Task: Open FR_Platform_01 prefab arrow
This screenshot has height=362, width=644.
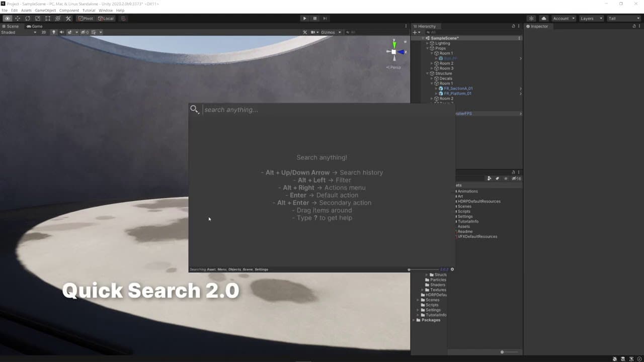Action: (x=520, y=94)
